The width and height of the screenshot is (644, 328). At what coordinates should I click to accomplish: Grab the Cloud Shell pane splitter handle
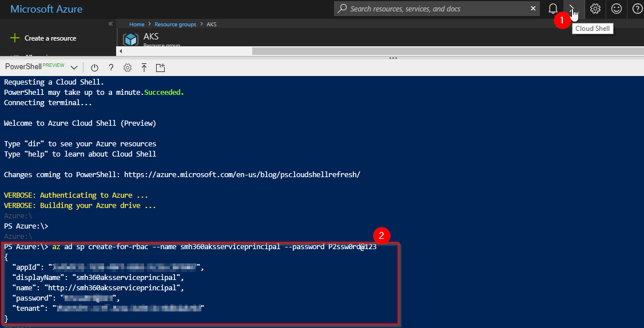coord(393,58)
